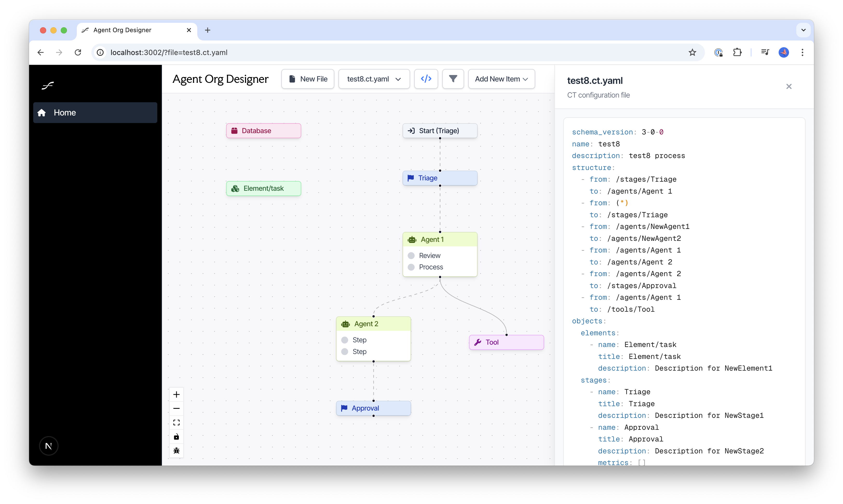The height and width of the screenshot is (504, 843).
Task: Open browser tab list chevron
Action: tap(803, 30)
